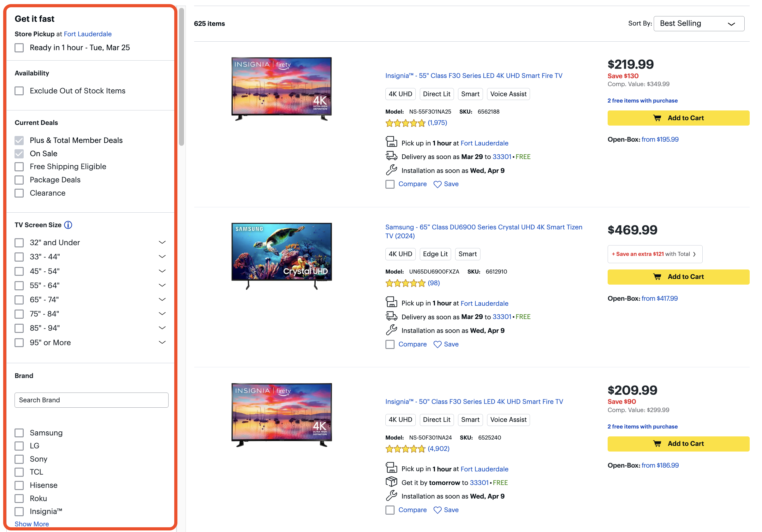Click the star rating of Insignia 55" TV
This screenshot has height=532, width=762.
pos(405,123)
